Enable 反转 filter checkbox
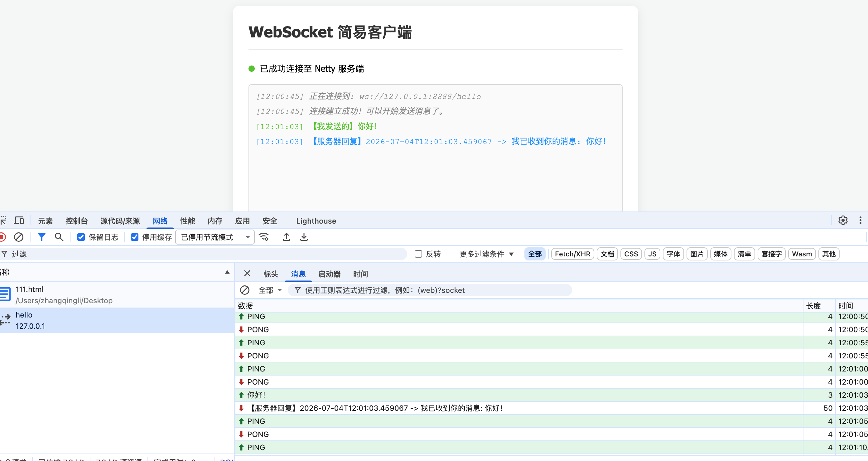This screenshot has width=868, height=461. click(x=418, y=254)
